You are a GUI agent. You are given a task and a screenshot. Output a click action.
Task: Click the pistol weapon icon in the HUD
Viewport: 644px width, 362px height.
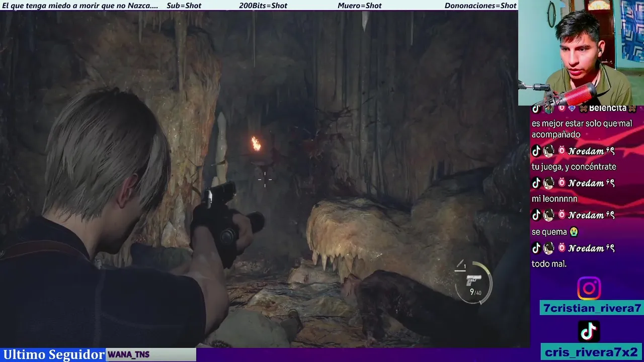(473, 280)
